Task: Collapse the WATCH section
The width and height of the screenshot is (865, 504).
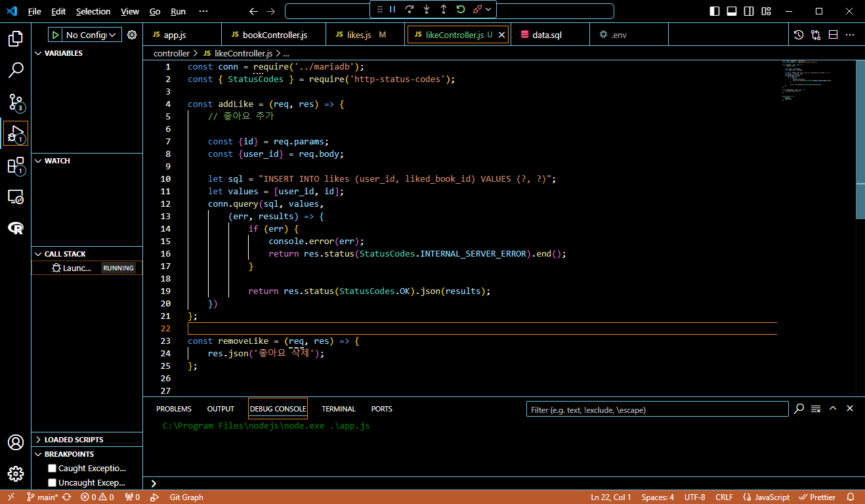Action: click(87, 161)
